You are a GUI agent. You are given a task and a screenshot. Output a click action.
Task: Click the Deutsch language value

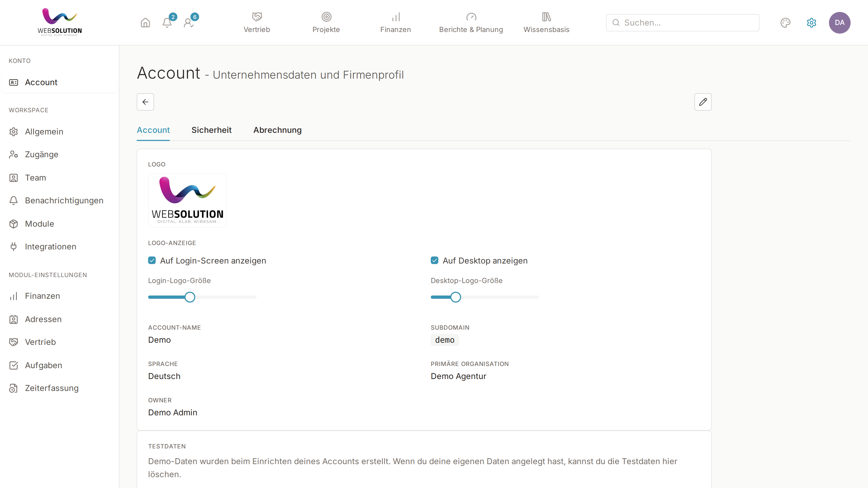[164, 376]
